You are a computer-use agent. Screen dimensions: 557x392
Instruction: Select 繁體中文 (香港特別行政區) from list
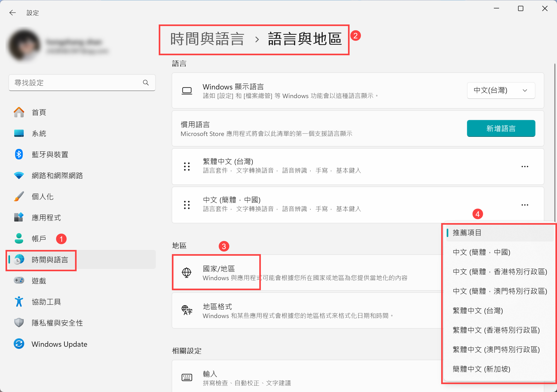pos(496,330)
